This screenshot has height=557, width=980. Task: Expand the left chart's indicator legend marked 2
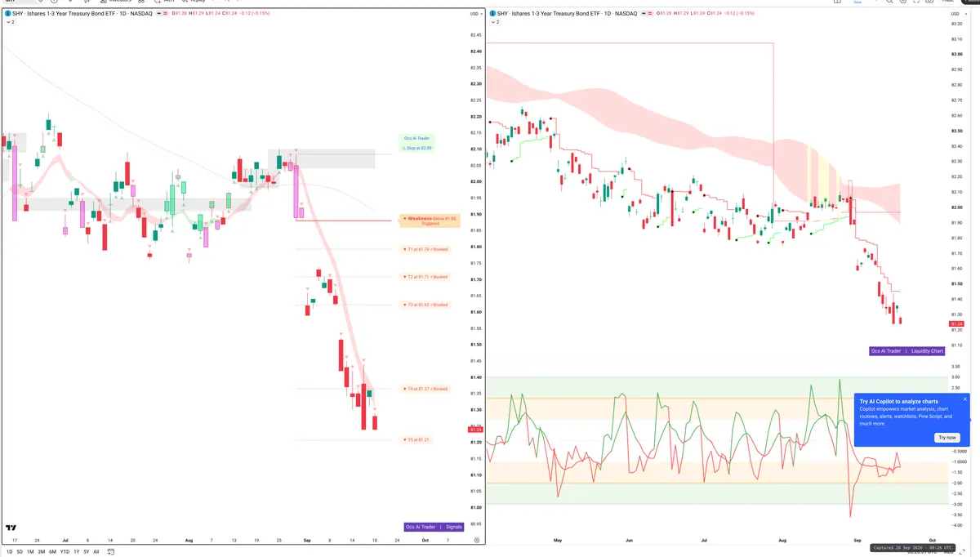(10, 23)
